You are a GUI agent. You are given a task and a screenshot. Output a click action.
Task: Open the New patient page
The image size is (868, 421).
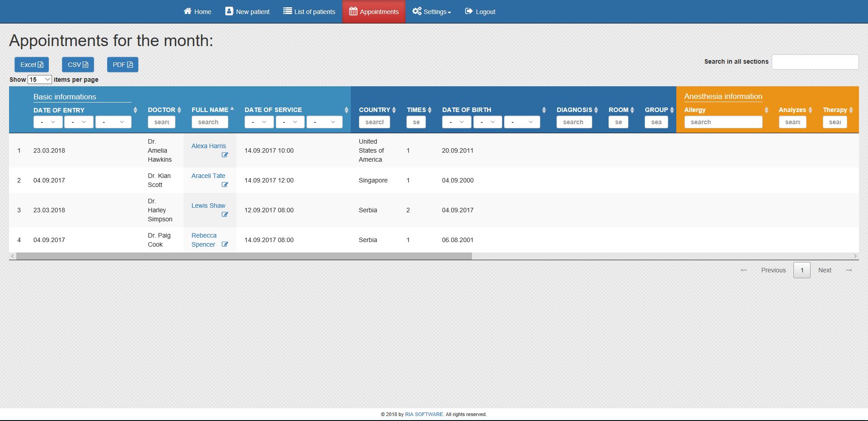(x=247, y=12)
